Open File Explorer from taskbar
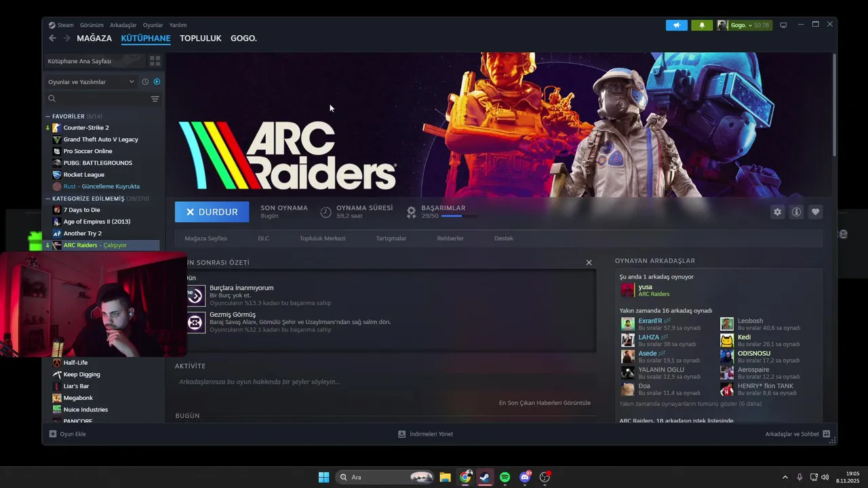This screenshot has width=868, height=488. [445, 477]
